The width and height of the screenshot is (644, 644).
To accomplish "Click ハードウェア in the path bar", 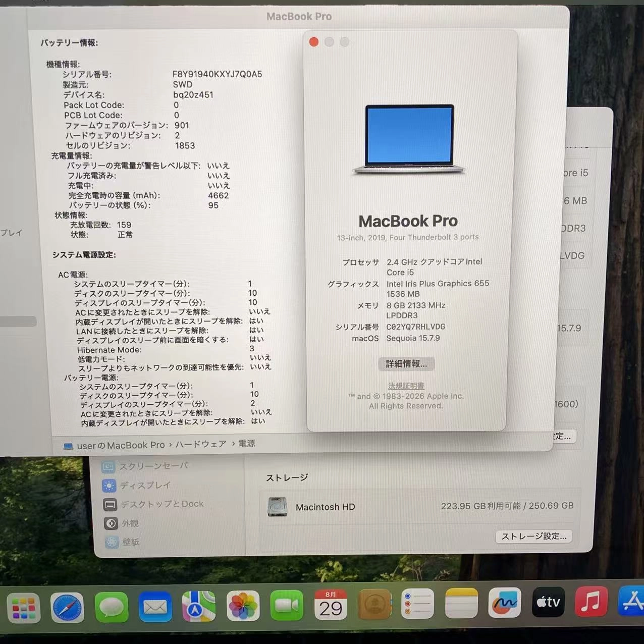I will pos(201,444).
